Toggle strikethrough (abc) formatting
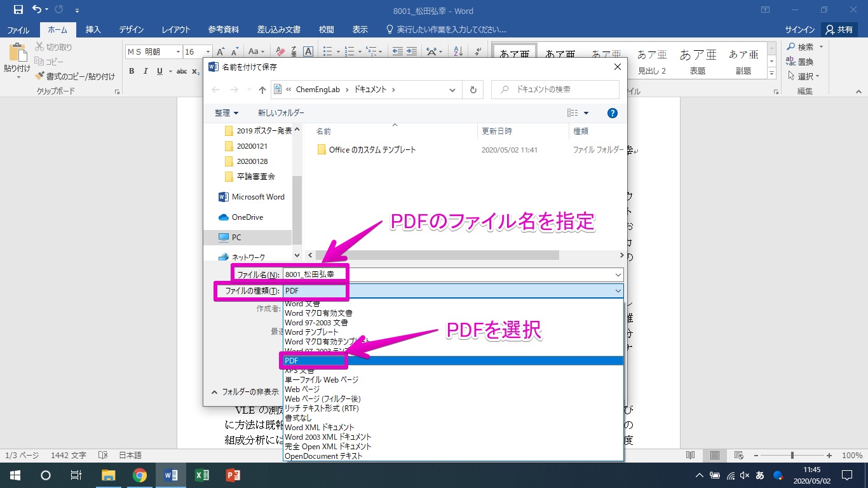The height and width of the screenshot is (488, 868). pos(182,71)
